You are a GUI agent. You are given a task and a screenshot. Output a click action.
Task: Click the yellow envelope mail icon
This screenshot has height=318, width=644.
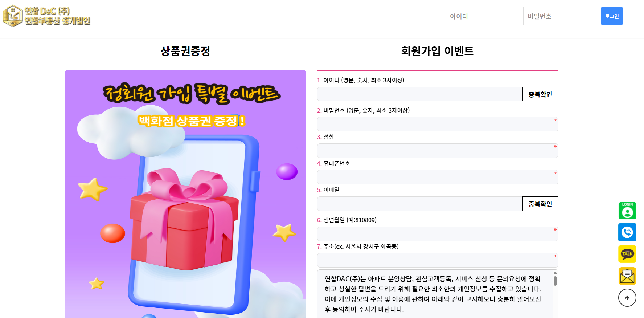tap(627, 276)
